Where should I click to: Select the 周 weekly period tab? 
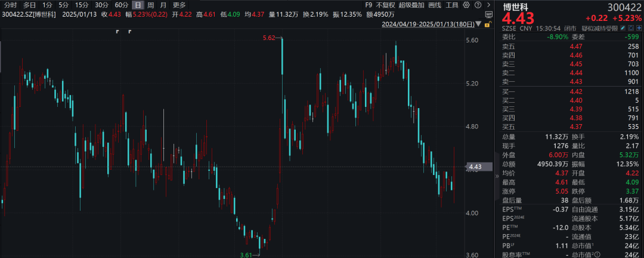pyautogui.click(x=151, y=5)
